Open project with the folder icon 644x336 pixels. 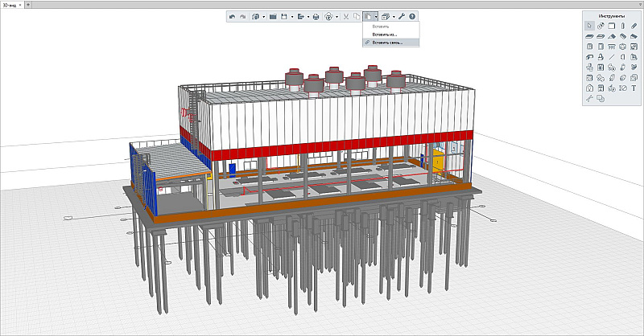273,16
